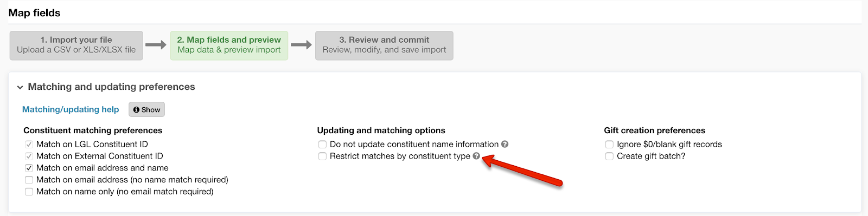Viewport: 868px width, 216px height.
Task: Toggle Match on External Constituent ID checkbox
Action: pos(29,156)
